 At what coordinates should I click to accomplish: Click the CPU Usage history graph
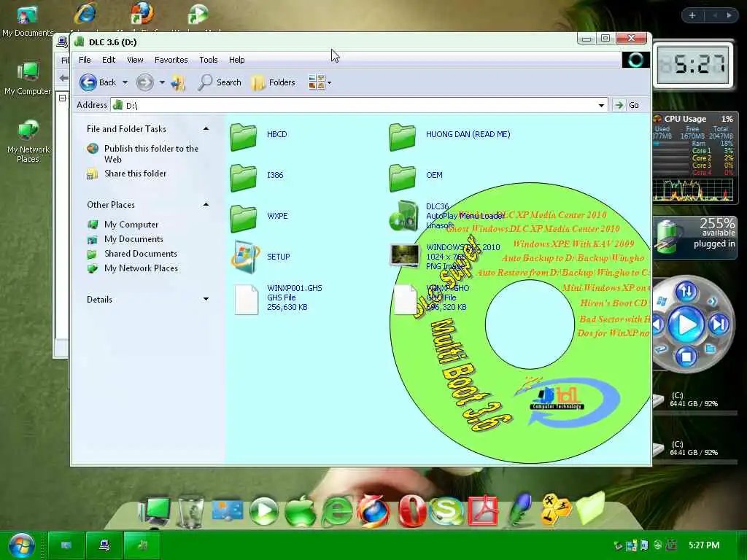point(692,190)
